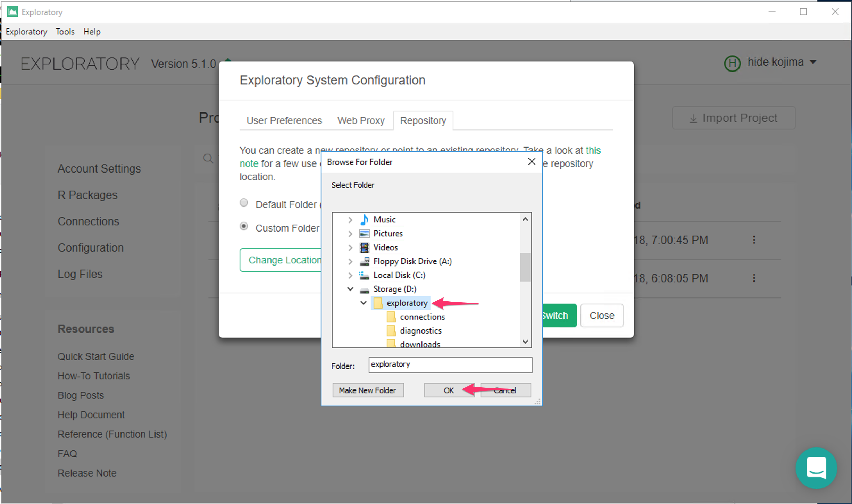Screen dimensions: 852x504
Task: Expand the Floppy Disk Drive (A:) node
Action: 350,261
